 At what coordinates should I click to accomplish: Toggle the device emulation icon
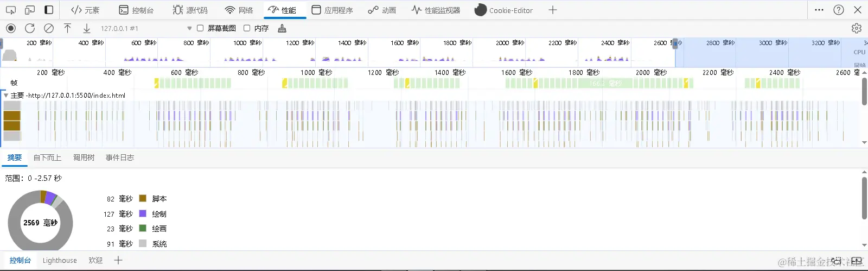tap(30, 10)
